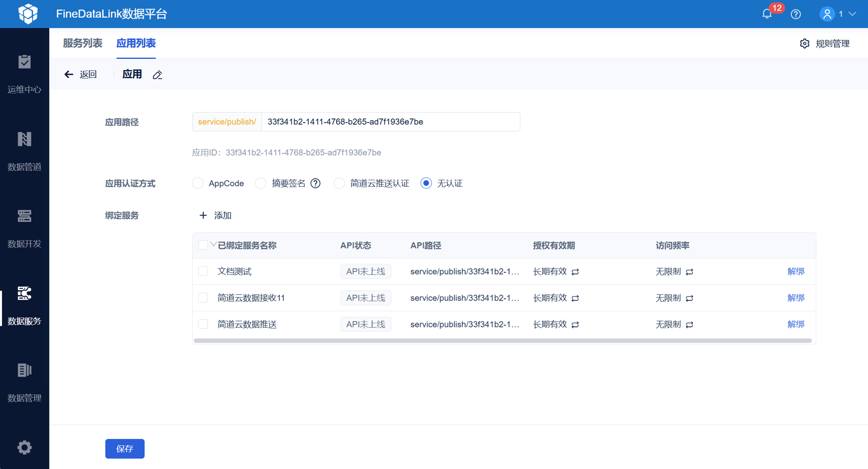Check the 简道云数据推送 row checkbox
Image resolution: width=868 pixels, height=469 pixels.
tap(203, 324)
